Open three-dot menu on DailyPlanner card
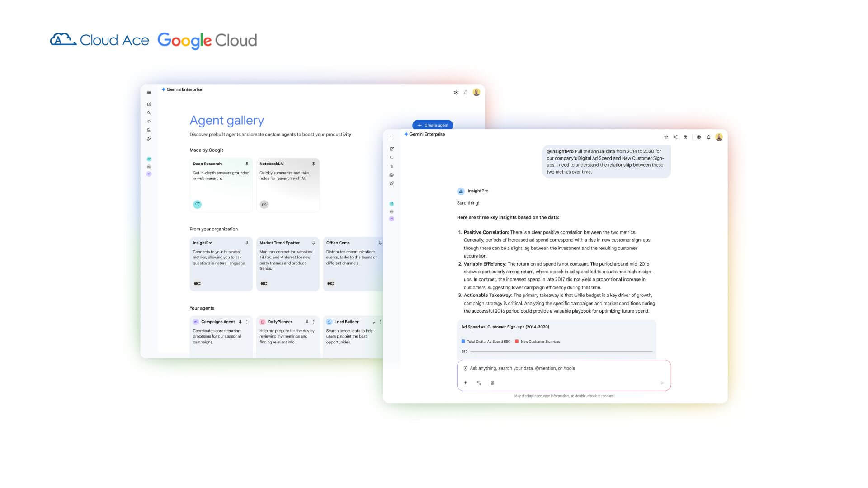The height and width of the screenshot is (488, 868). [x=314, y=322]
